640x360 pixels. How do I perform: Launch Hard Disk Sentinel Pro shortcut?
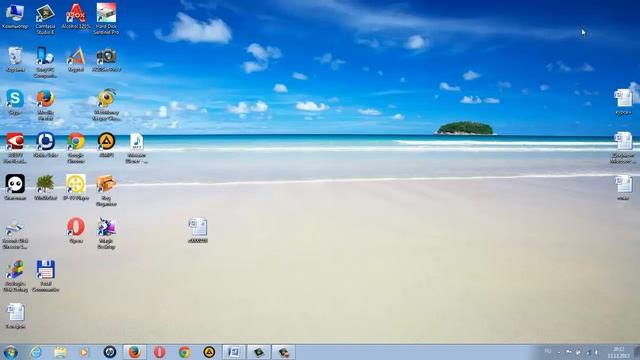(106, 19)
